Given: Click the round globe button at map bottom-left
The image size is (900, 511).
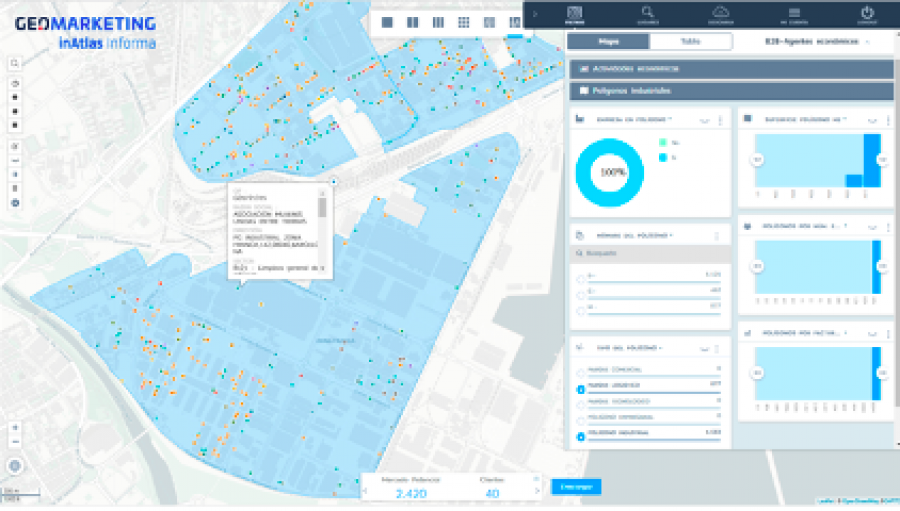Looking at the screenshot, I should pos(15,466).
